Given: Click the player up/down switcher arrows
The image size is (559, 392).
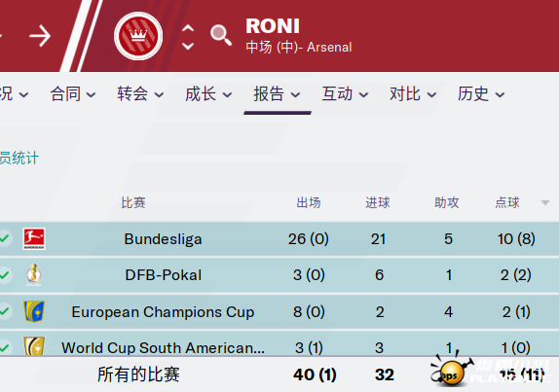Looking at the screenshot, I should point(188,37).
